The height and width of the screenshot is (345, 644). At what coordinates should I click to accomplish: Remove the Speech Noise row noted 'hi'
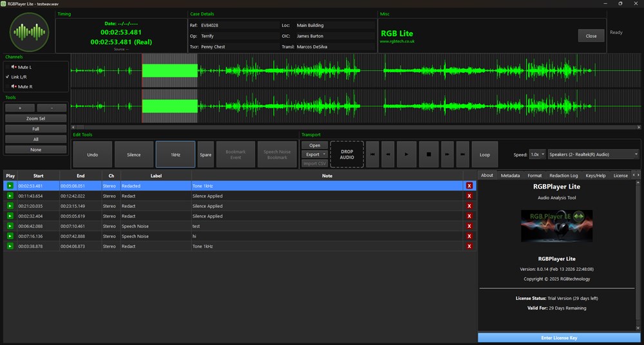469,236
